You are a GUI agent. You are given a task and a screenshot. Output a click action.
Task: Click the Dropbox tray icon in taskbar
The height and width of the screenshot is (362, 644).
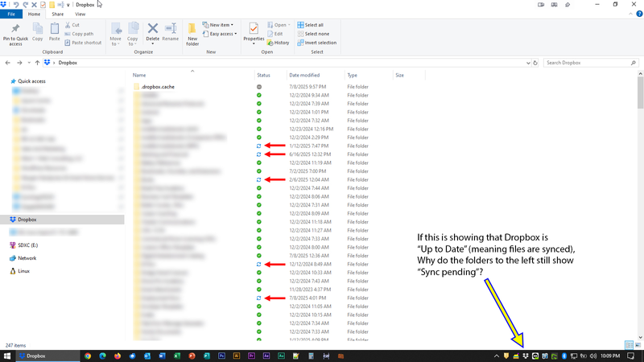coord(526,356)
